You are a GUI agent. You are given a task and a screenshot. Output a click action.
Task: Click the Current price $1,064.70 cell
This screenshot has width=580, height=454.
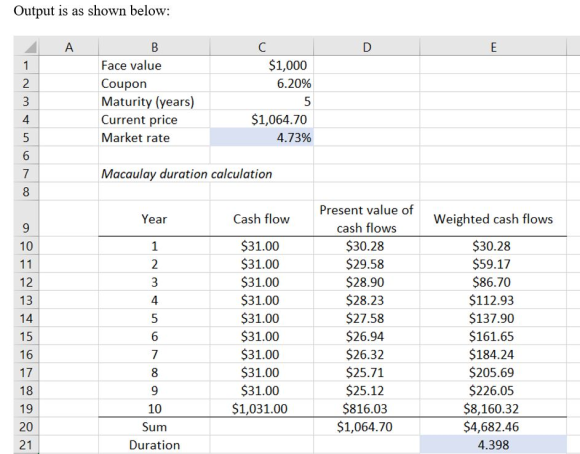pyautogui.click(x=262, y=120)
